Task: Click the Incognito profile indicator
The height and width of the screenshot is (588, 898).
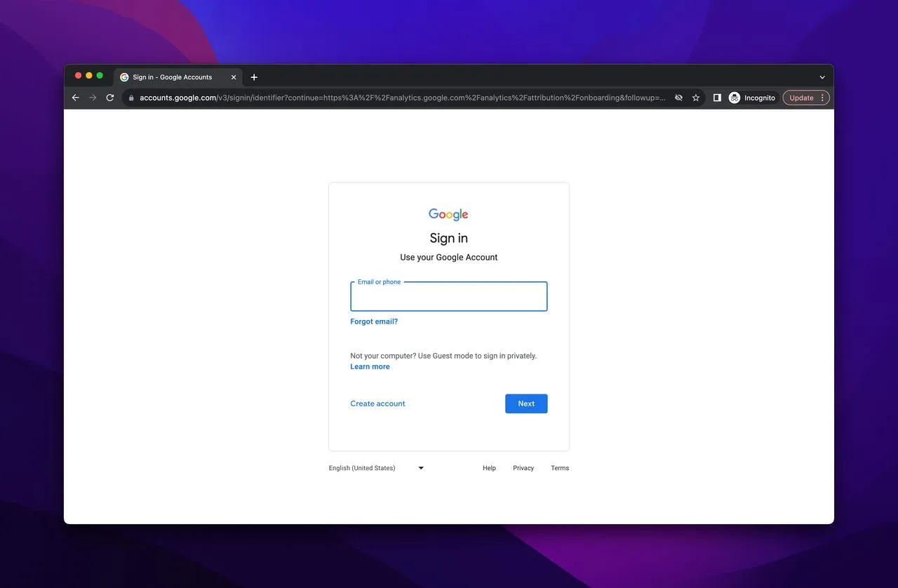Action: tap(752, 98)
